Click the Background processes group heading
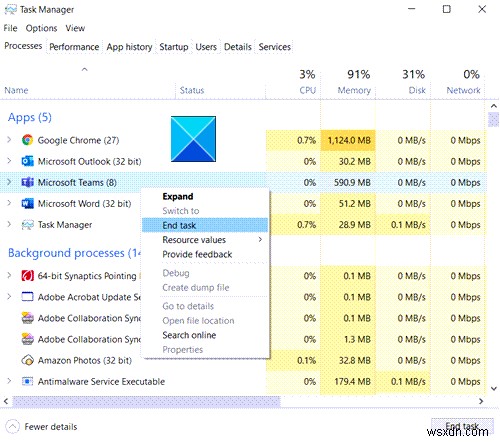This screenshot has height=442, width=500. coord(74,253)
